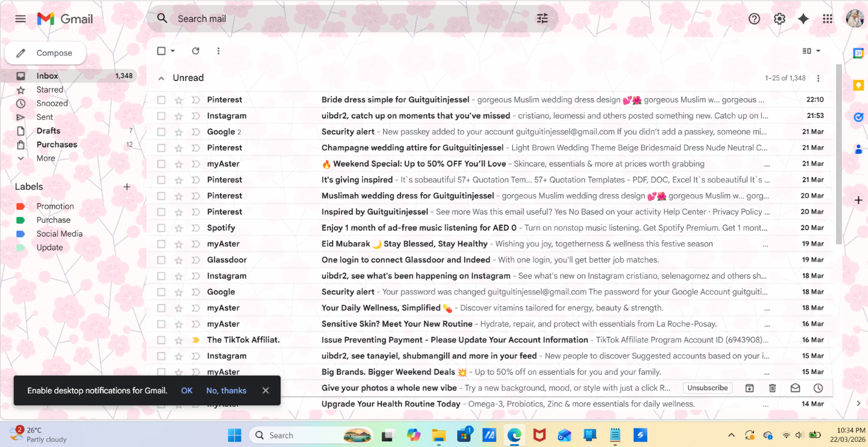Viewport: 868px width, 447px height.
Task: Archive the hovered 'Give your photos' email
Action: [x=749, y=388]
